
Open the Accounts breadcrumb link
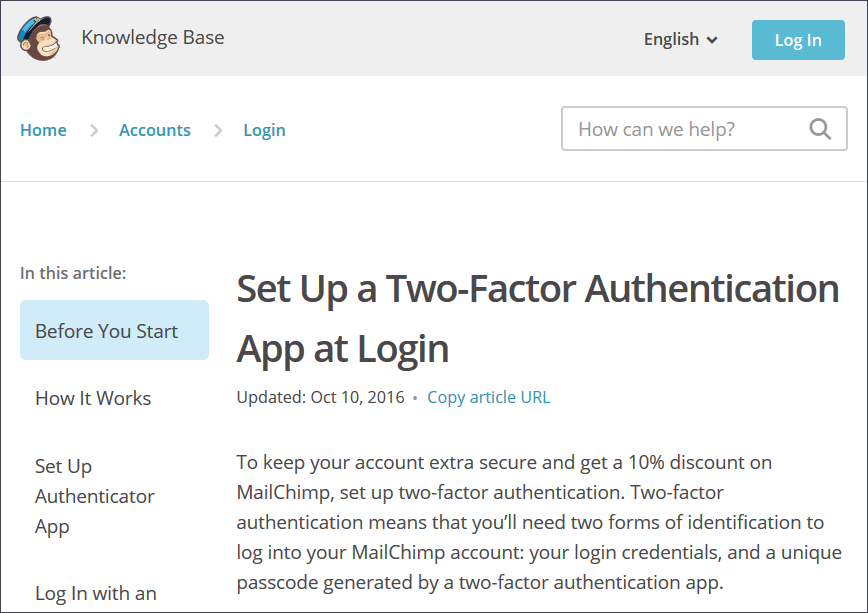pyautogui.click(x=154, y=130)
